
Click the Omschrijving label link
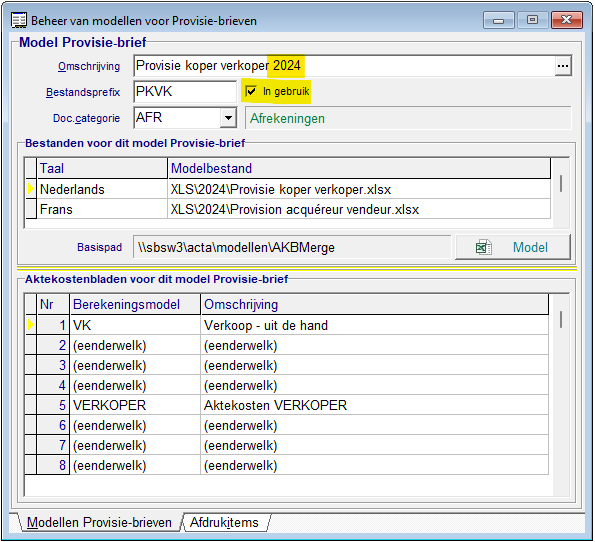point(89,66)
